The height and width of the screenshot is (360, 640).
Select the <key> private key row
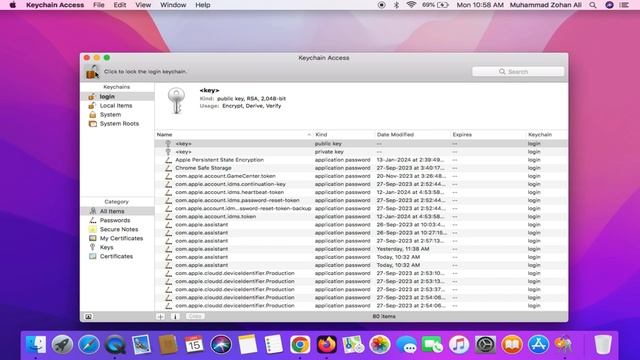(361, 151)
